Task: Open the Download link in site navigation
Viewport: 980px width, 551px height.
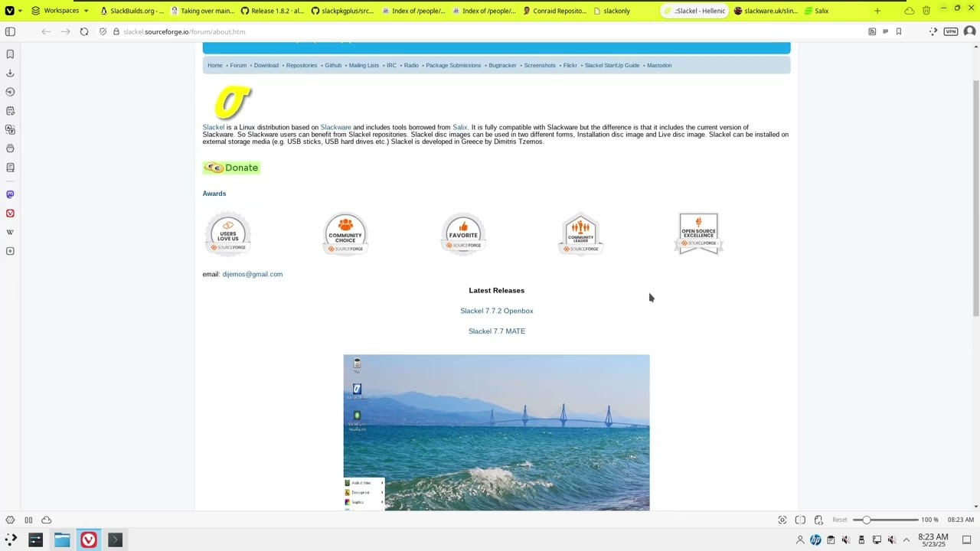Action: (266, 65)
